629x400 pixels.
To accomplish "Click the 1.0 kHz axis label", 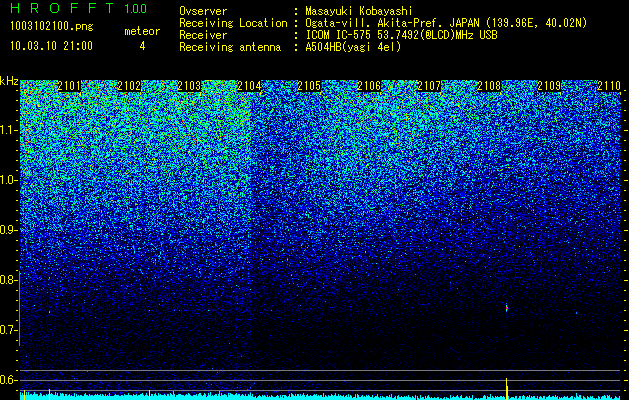I will (8, 180).
